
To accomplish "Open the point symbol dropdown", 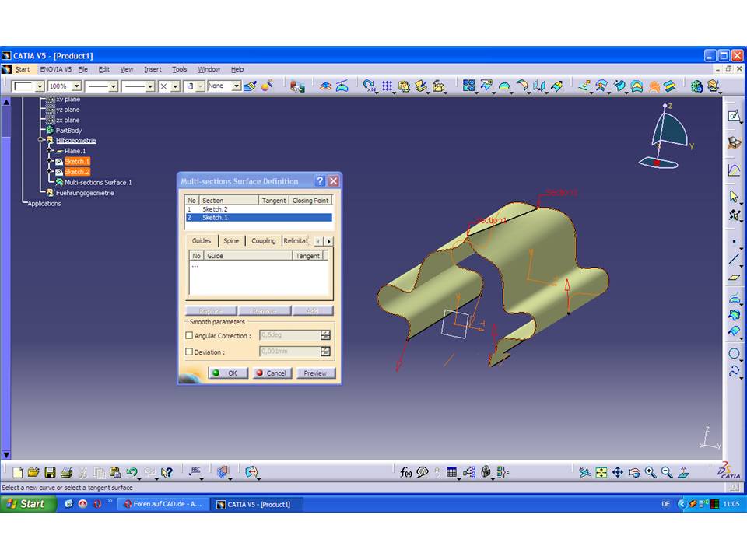I will tap(175, 86).
